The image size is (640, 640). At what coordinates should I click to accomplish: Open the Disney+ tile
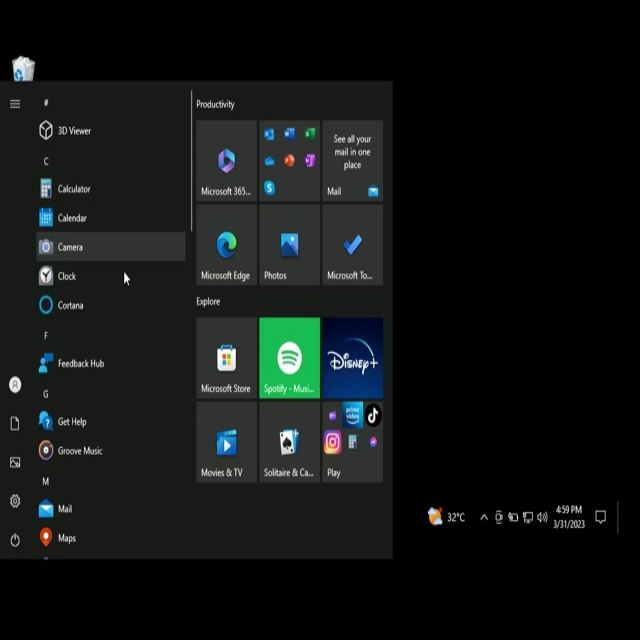click(352, 358)
